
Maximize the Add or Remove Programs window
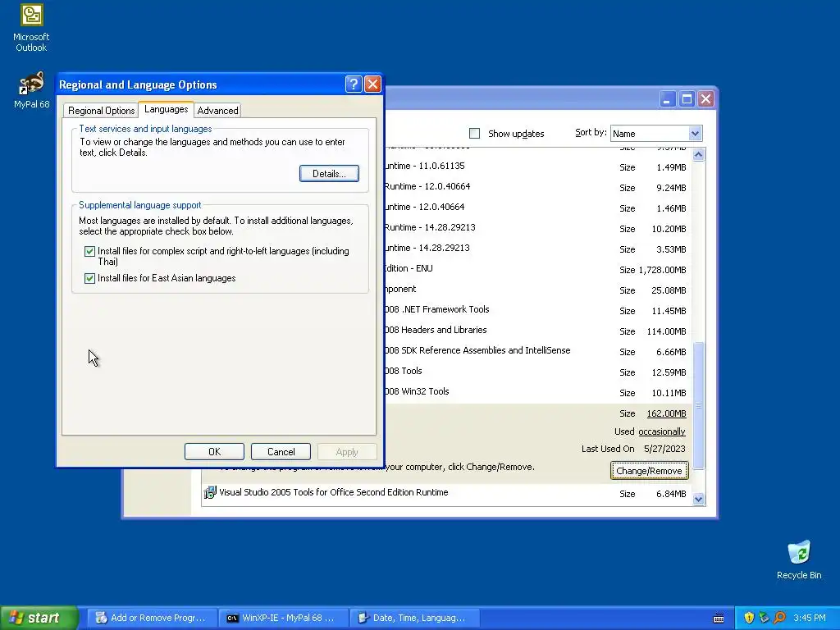(687, 99)
